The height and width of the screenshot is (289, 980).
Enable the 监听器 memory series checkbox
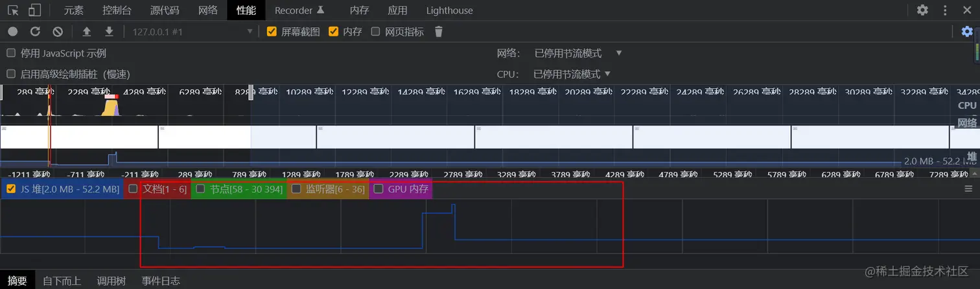tap(296, 189)
